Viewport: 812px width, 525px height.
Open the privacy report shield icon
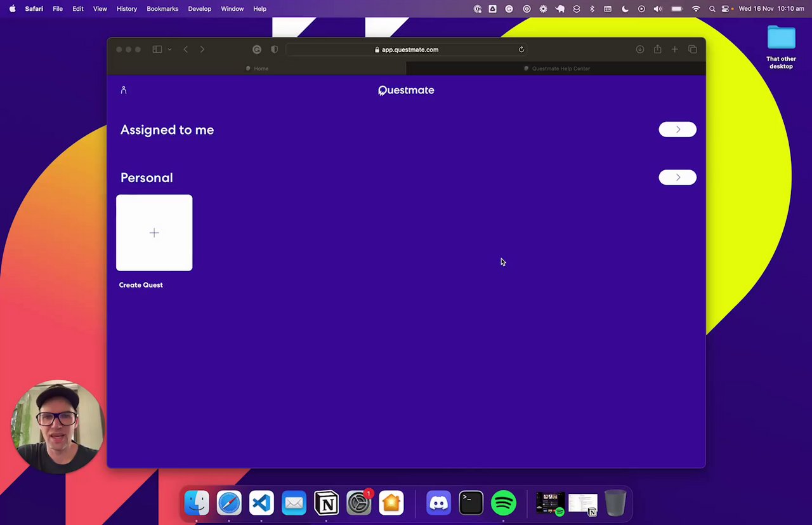pos(274,50)
